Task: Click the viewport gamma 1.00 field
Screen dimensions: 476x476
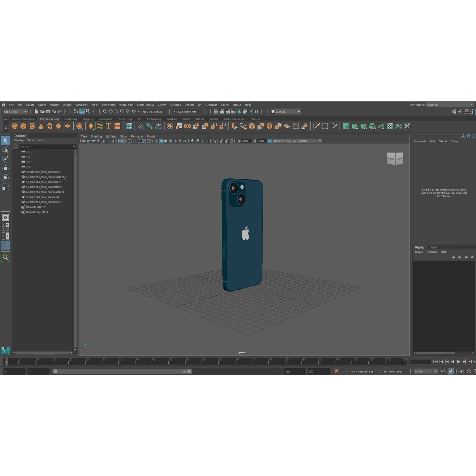Action: pyautogui.click(x=261, y=141)
